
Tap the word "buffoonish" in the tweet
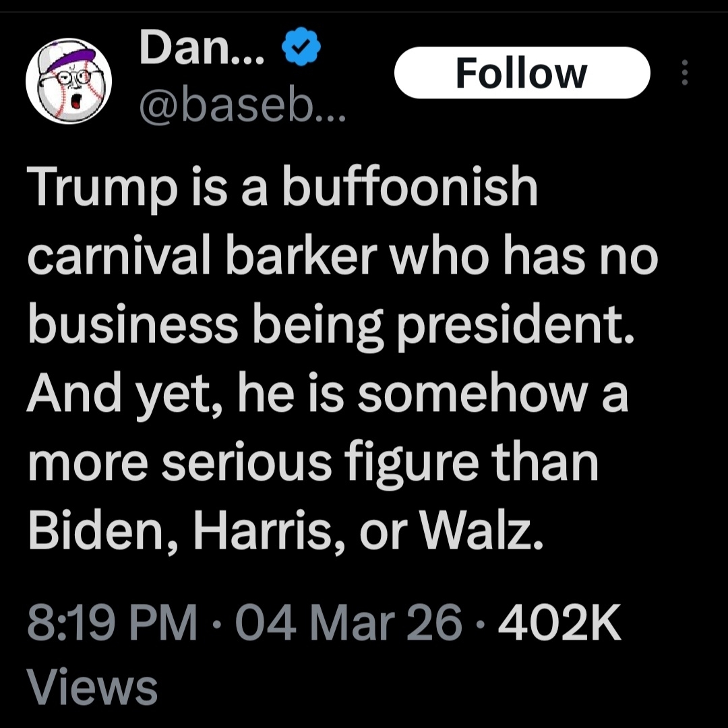410,187
